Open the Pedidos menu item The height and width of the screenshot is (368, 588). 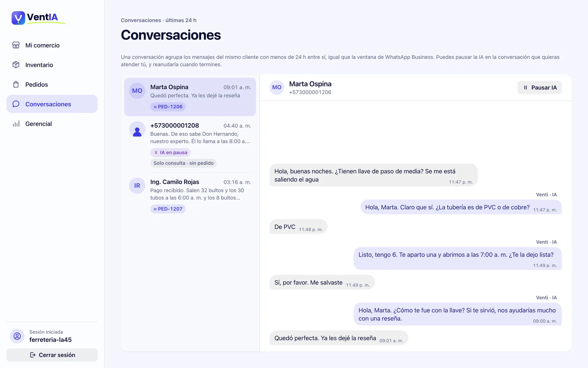52,84
